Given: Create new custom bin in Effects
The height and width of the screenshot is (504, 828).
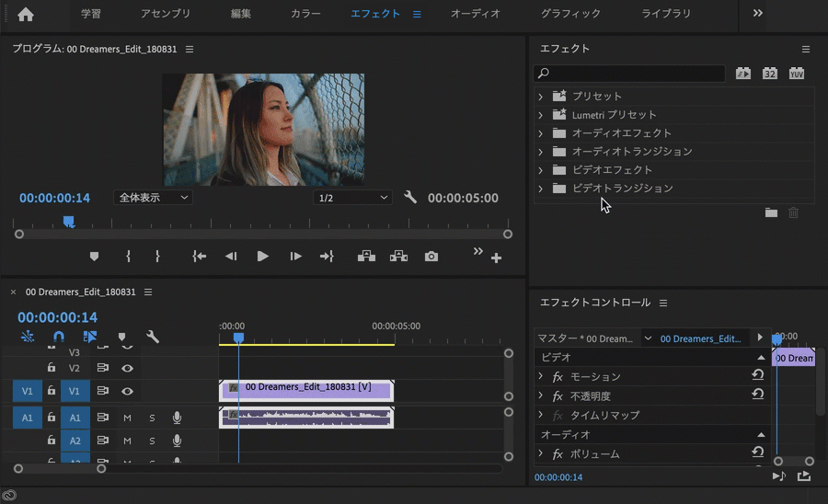Looking at the screenshot, I should (x=771, y=212).
